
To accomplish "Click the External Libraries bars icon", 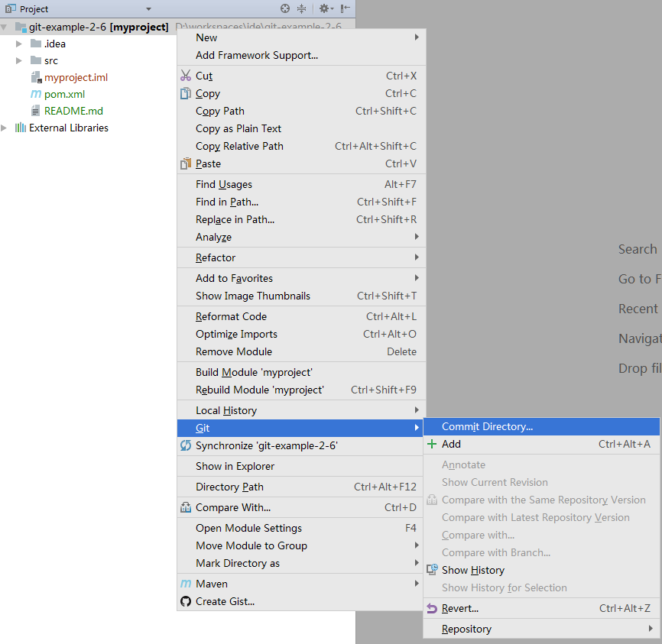I will coord(21,128).
